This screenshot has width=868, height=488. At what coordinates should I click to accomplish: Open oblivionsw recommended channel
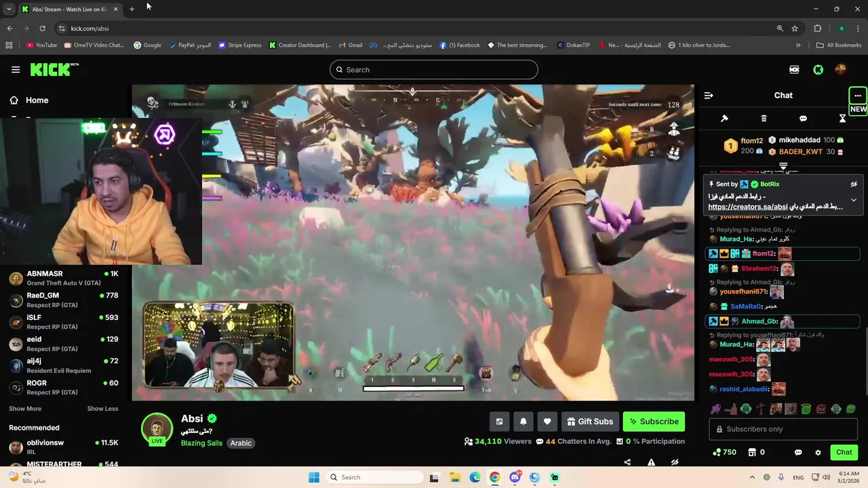(x=64, y=447)
